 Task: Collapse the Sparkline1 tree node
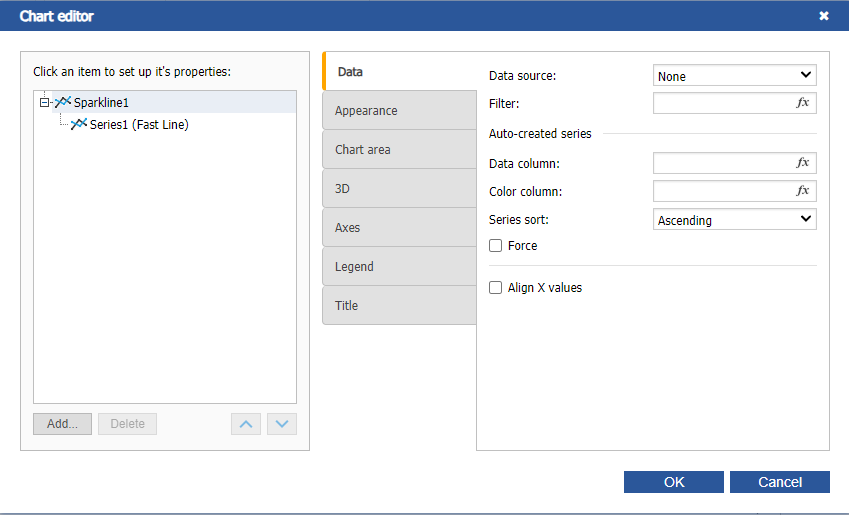[x=44, y=102]
